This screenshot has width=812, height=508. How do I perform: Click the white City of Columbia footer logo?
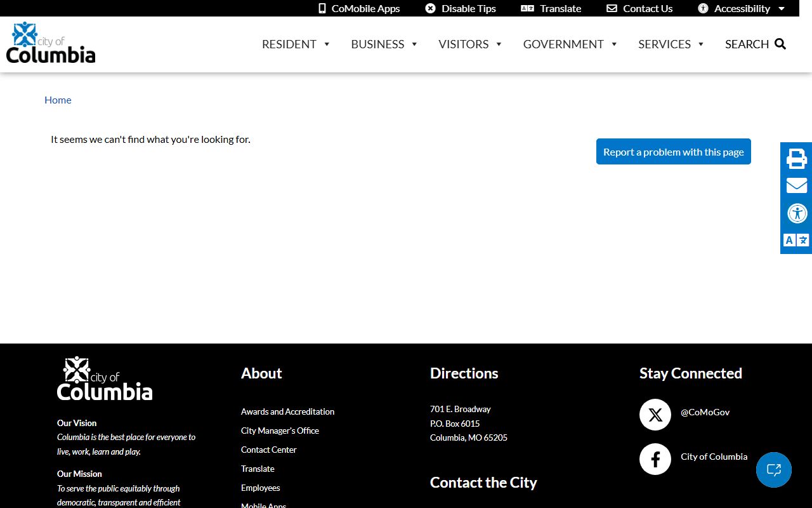point(105,378)
